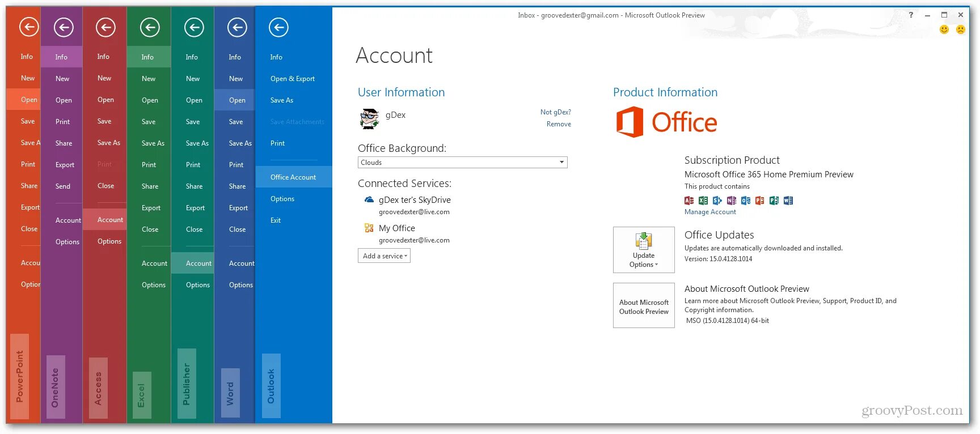Open the Office Background dropdown showing Clouds
The image size is (980, 434).
pos(463,163)
